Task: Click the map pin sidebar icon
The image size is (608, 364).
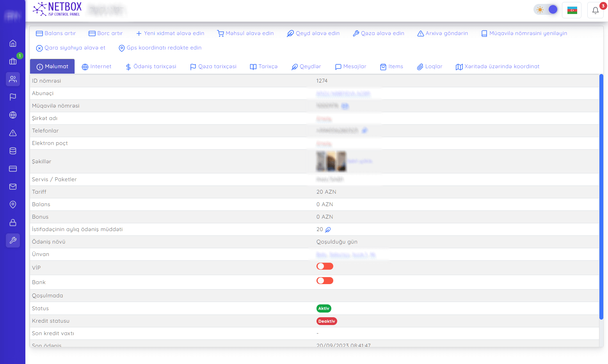Action: click(13, 205)
